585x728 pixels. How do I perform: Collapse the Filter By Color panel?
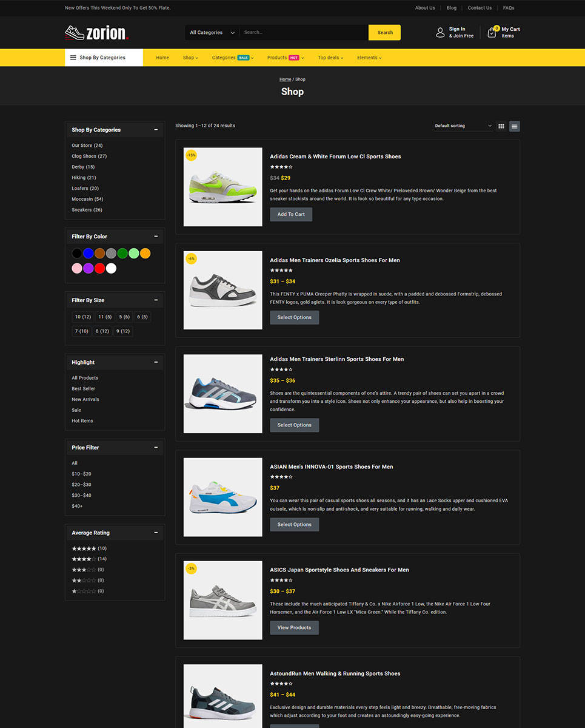click(156, 237)
